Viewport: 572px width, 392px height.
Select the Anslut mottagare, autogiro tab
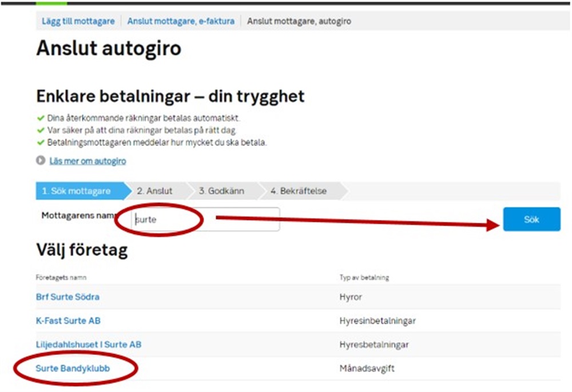coord(299,21)
